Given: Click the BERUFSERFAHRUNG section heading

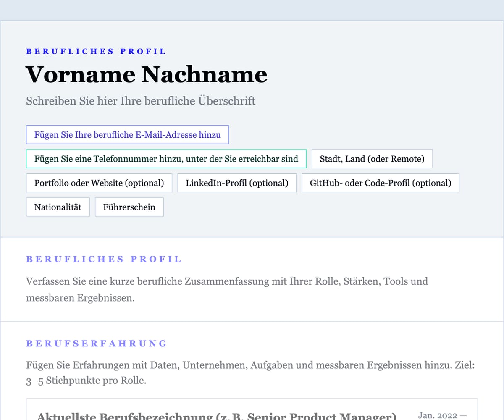Looking at the screenshot, I should [96, 344].
